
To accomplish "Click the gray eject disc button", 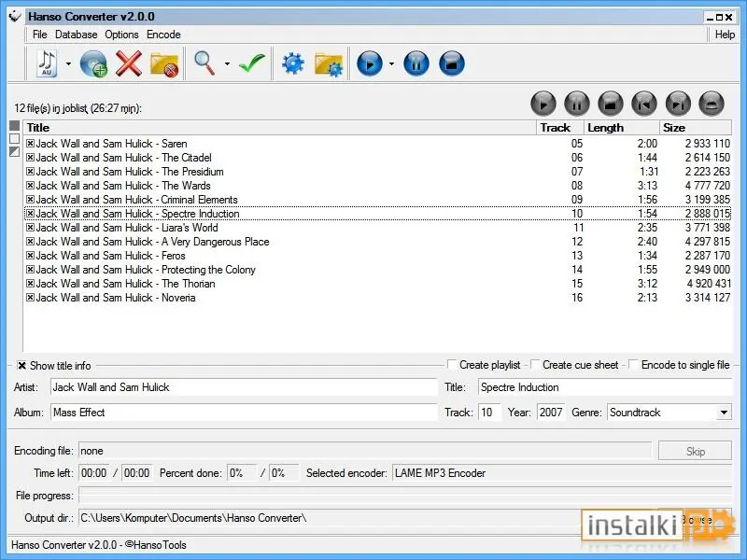I will 712,104.
